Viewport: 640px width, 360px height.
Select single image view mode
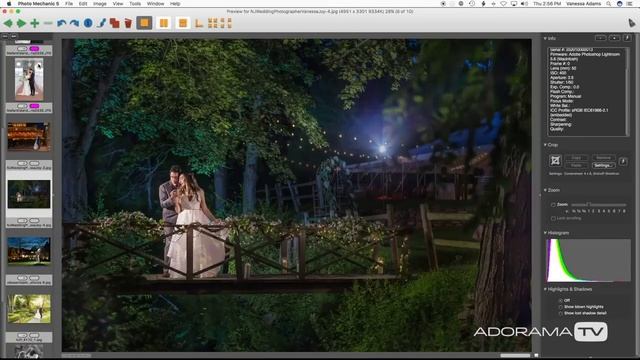[x=144, y=23]
